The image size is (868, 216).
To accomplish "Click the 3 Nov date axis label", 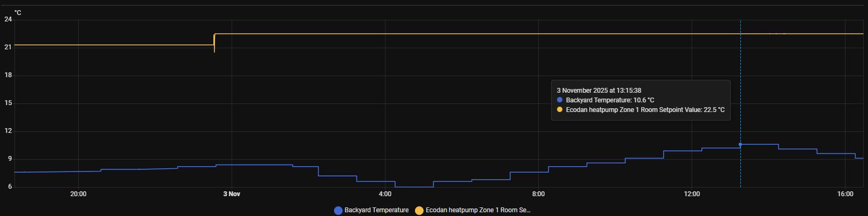I will [x=232, y=194].
